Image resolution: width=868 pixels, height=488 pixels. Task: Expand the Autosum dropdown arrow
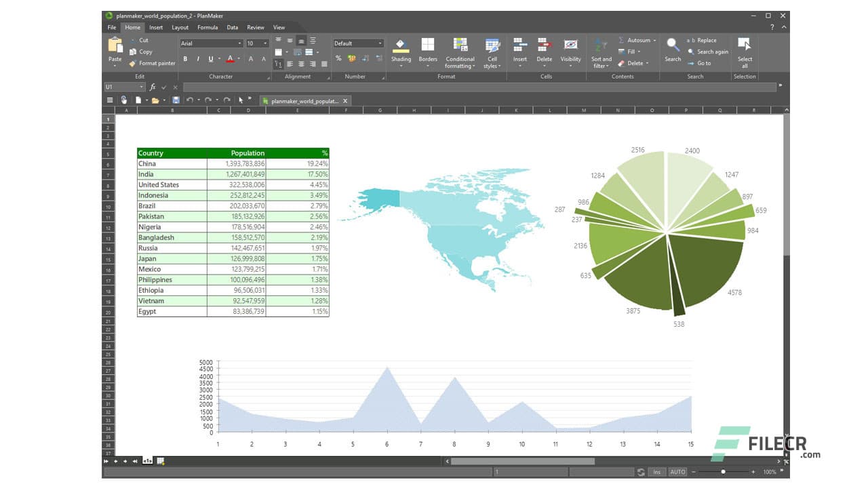tap(654, 41)
